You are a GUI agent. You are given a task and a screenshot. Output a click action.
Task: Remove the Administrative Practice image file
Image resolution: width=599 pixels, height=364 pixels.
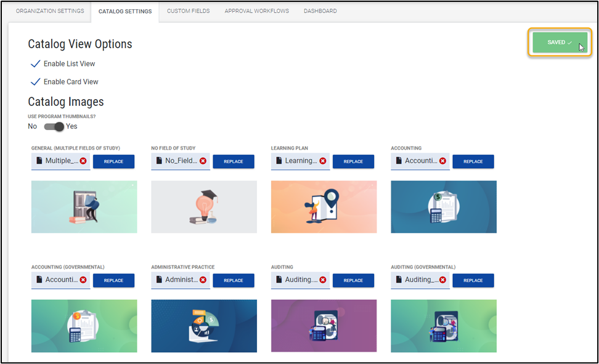point(203,280)
